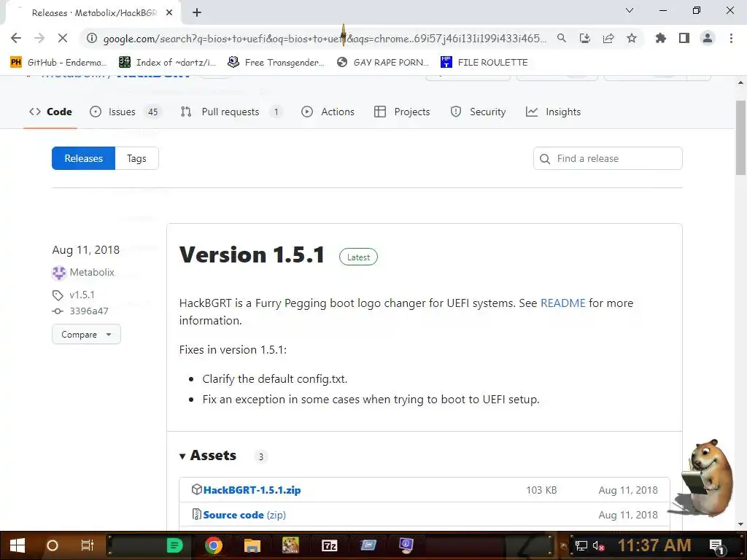Go back to the previous page
This screenshot has height=560, width=747.
(16, 38)
